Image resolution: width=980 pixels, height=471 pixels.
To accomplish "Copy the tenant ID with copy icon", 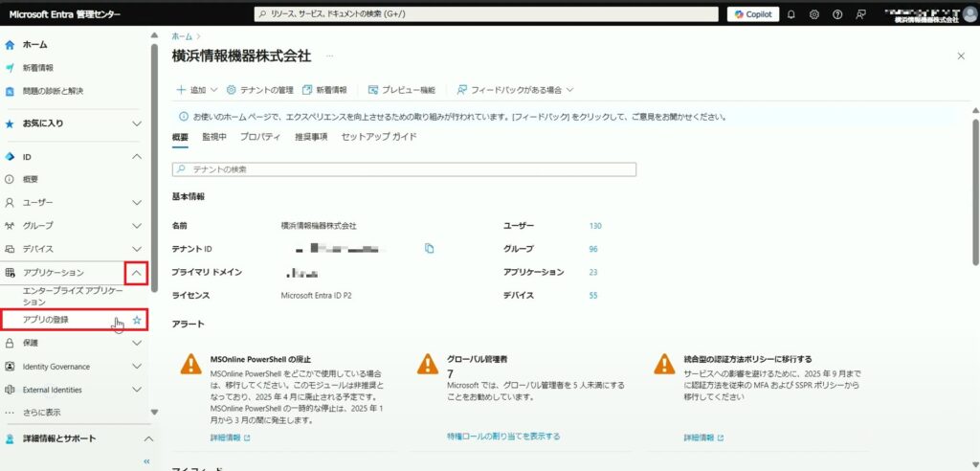I will [429, 248].
